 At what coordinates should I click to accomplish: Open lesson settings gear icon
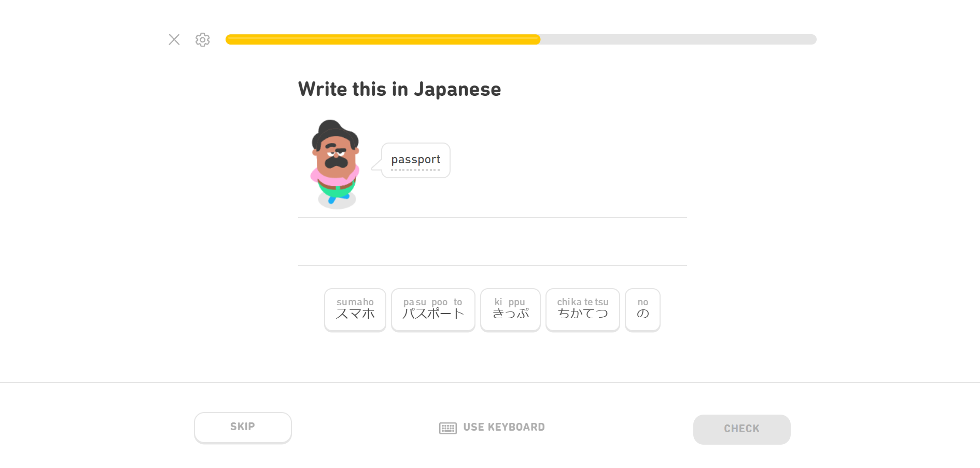tap(203, 39)
